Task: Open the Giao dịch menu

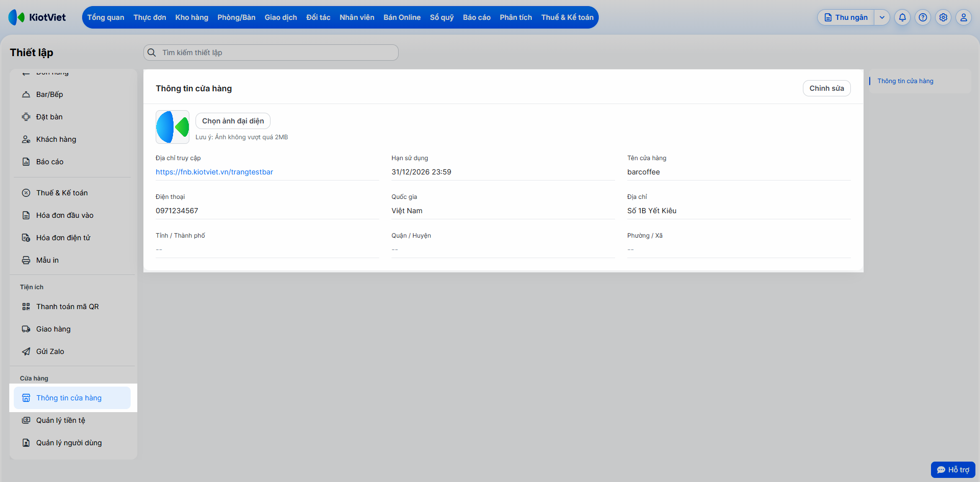Action: (281, 17)
